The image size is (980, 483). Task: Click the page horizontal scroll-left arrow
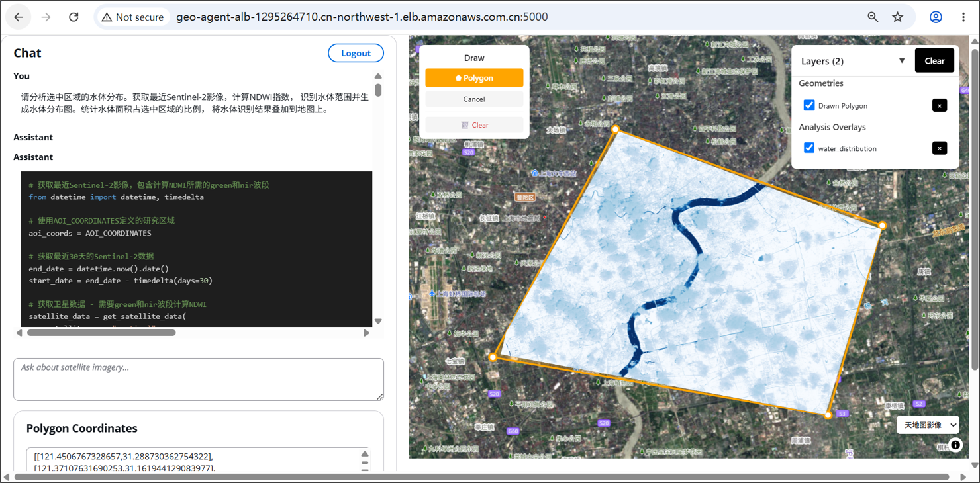pos(6,477)
